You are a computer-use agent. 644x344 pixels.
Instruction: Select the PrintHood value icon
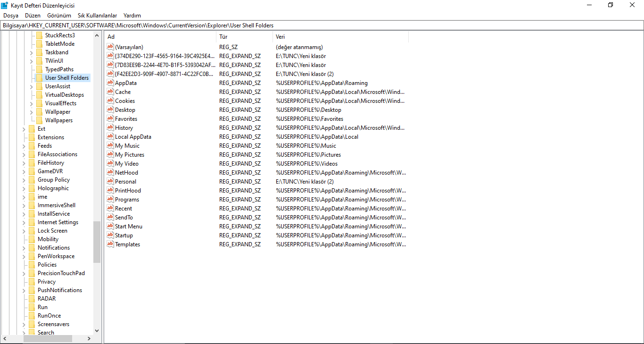(x=110, y=190)
